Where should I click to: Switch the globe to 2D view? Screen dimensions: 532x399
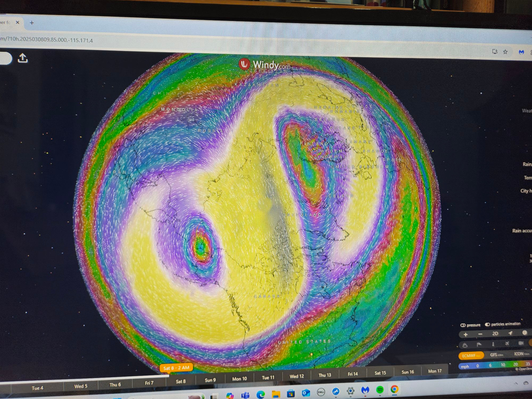[495, 334]
